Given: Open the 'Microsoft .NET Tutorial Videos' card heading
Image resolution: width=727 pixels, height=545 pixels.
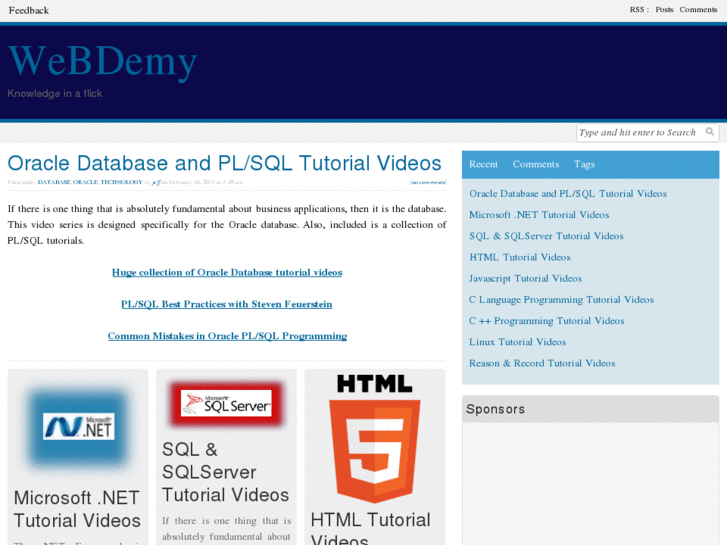Looking at the screenshot, I should [77, 509].
